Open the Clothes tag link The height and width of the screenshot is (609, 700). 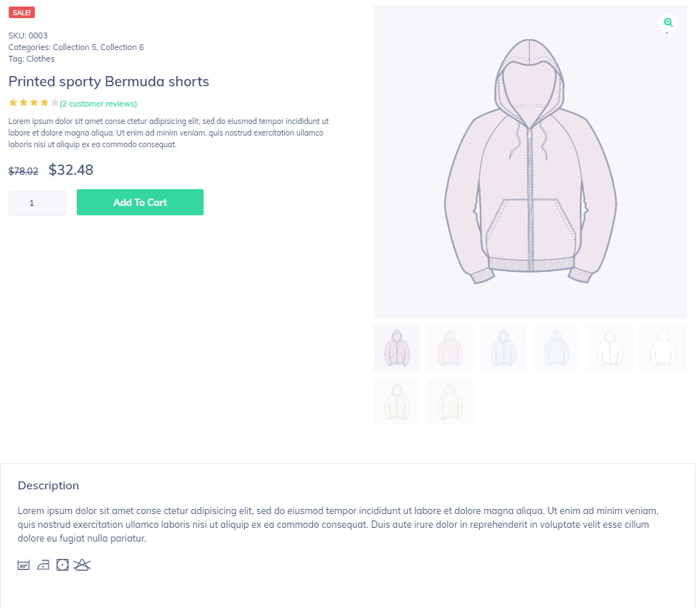click(40, 59)
